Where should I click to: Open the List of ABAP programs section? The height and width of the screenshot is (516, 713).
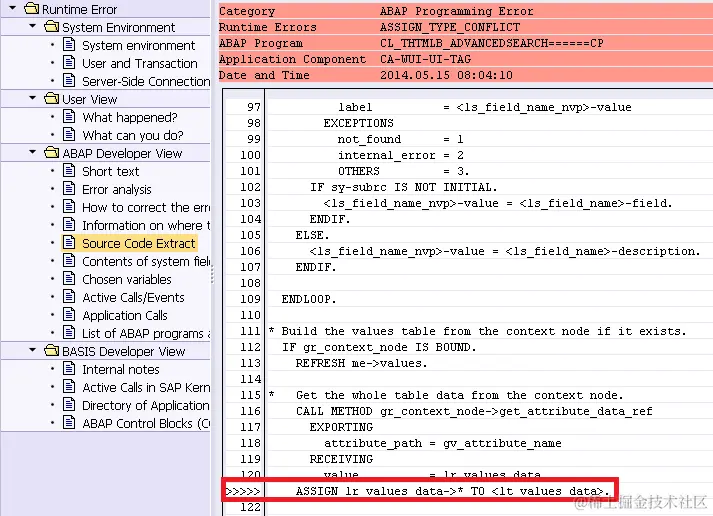[x=146, y=333]
